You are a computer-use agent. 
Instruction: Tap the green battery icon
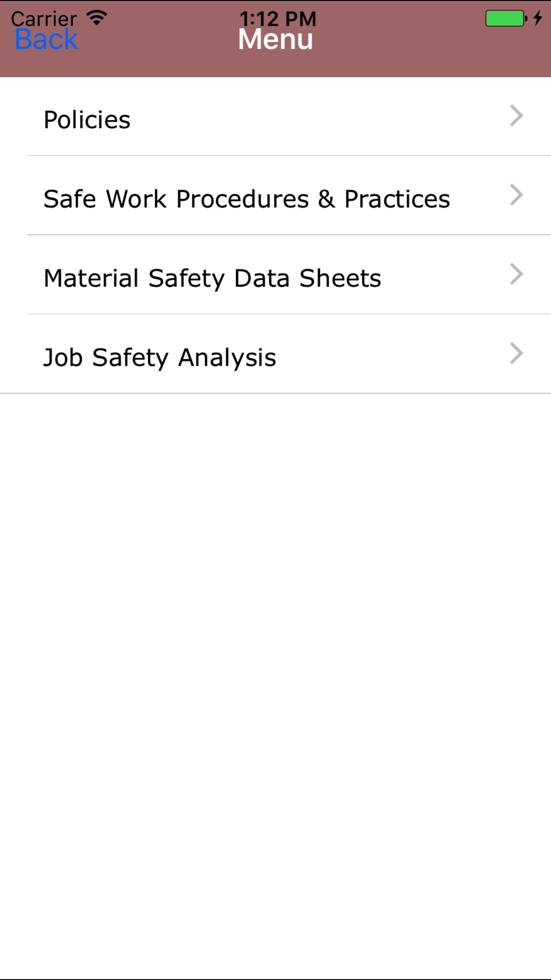(505, 19)
